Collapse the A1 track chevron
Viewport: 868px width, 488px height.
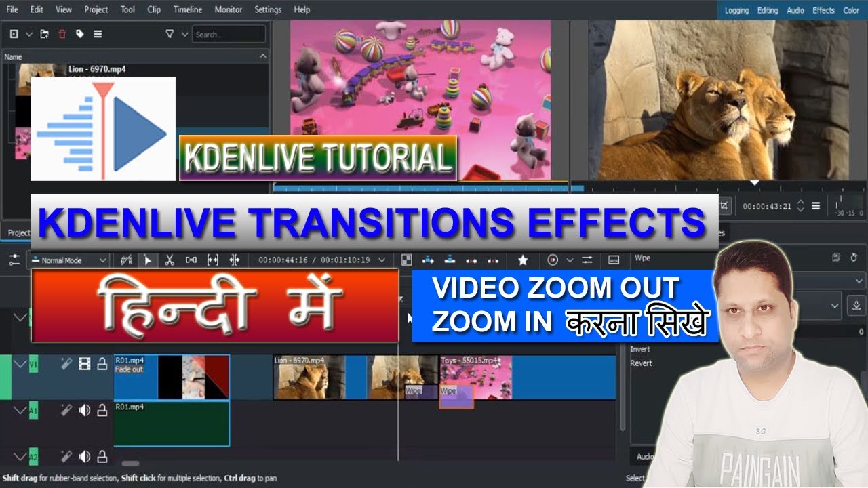tap(20, 410)
